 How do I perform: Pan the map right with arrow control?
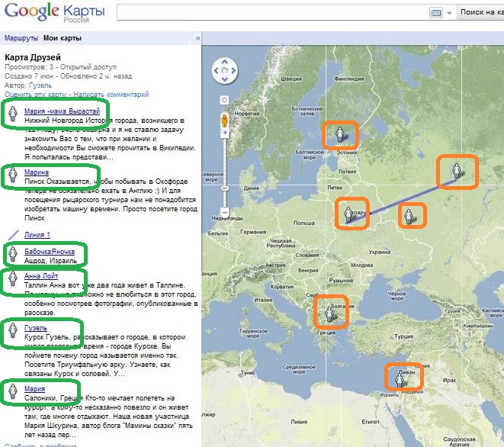233,70
